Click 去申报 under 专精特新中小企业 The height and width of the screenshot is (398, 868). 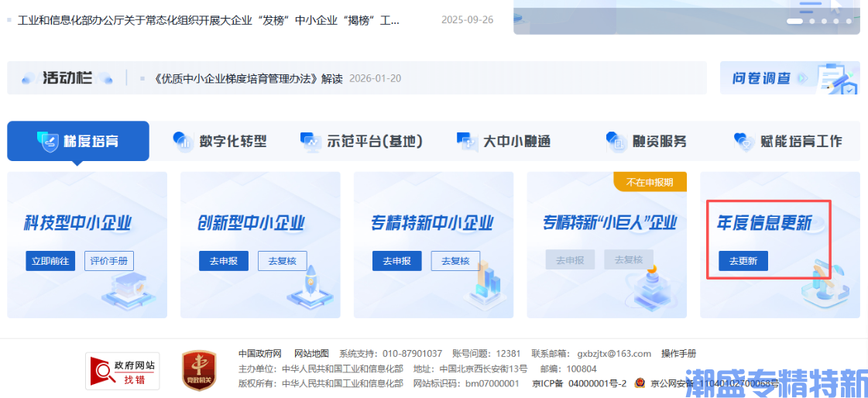click(x=397, y=261)
